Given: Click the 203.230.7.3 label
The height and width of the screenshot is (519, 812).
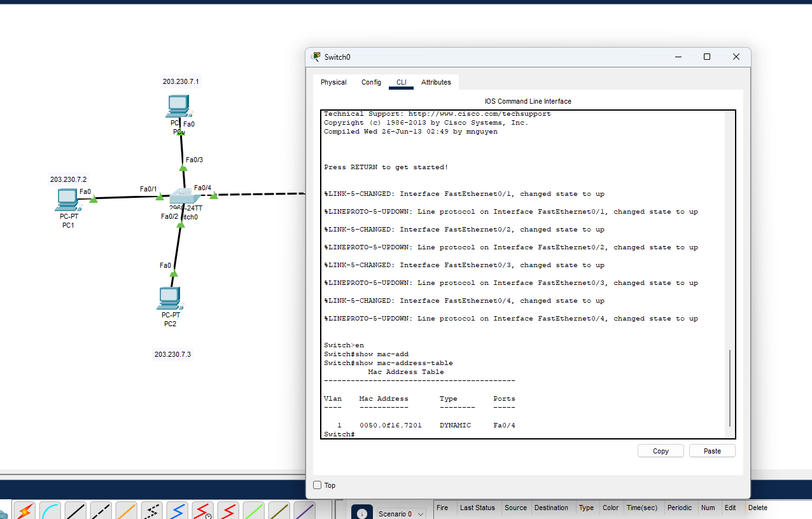Looking at the screenshot, I should coord(172,354).
